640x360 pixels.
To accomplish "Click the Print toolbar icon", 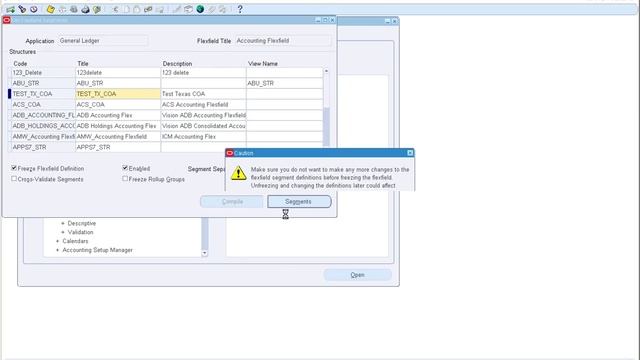I will [x=85, y=9].
